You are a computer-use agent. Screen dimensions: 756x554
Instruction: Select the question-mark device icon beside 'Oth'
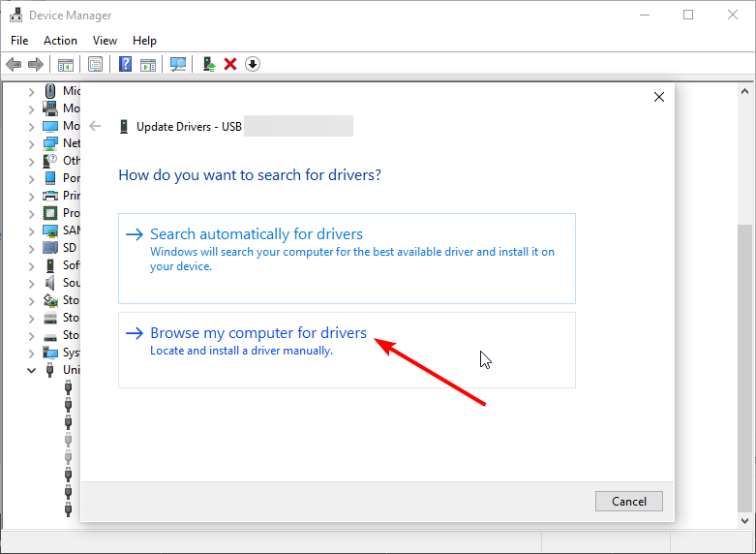click(50, 160)
